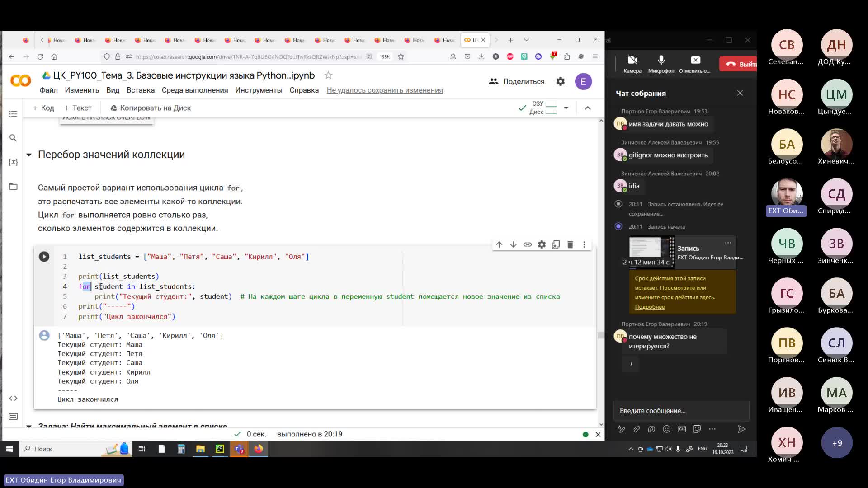The height and width of the screenshot is (488, 868).
Task: Open the emoji picker in chat
Action: pos(666,429)
